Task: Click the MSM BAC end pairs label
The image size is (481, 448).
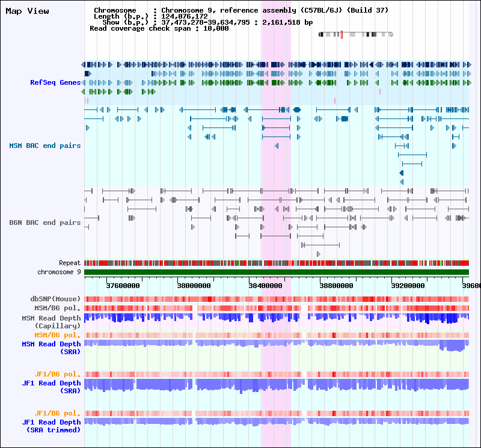Action: (x=44, y=146)
